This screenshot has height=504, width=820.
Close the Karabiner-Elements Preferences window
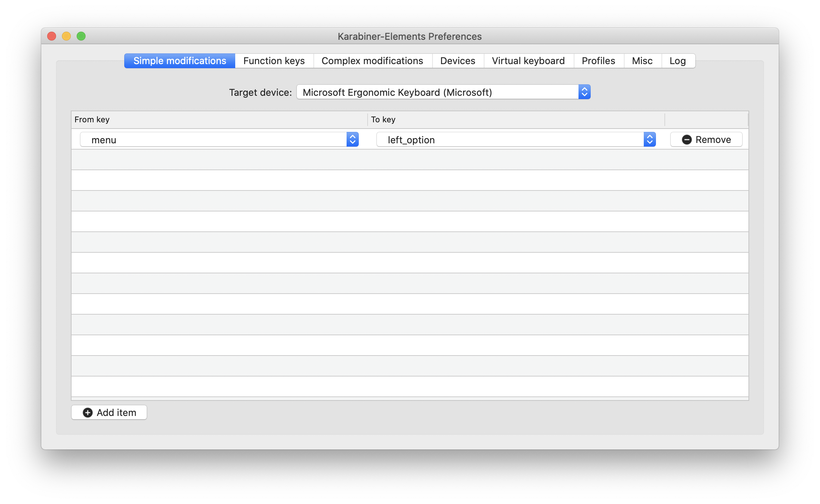click(x=52, y=36)
